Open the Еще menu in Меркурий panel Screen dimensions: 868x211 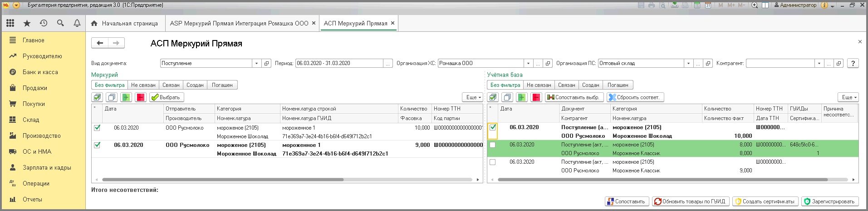click(x=473, y=97)
